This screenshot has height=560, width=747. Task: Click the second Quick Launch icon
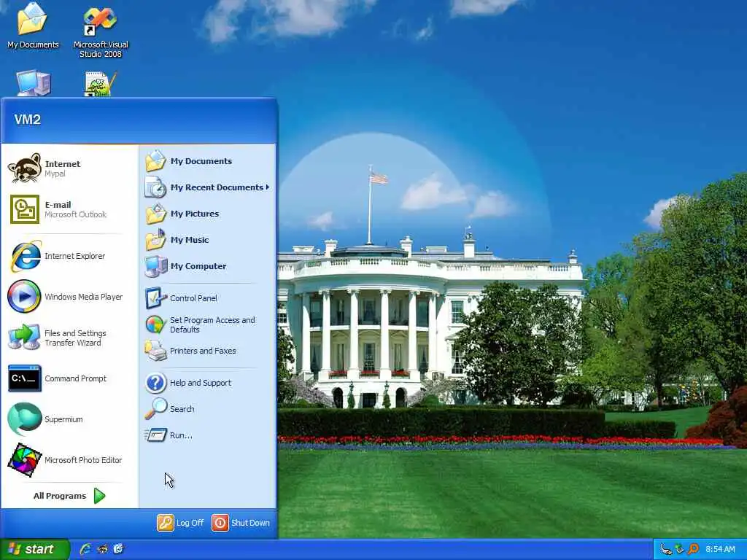[102, 549]
